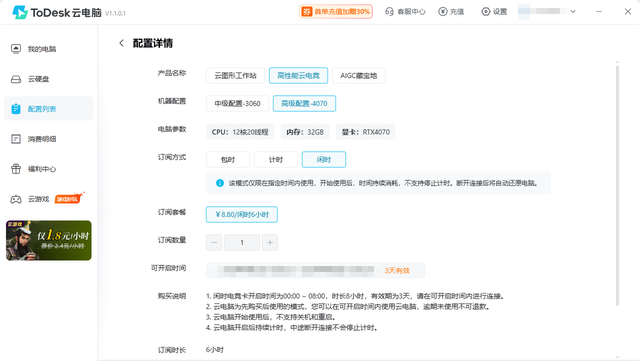The width and height of the screenshot is (640, 361).
Task: Go back using the arrow beside 配置详情
Action: (121, 43)
